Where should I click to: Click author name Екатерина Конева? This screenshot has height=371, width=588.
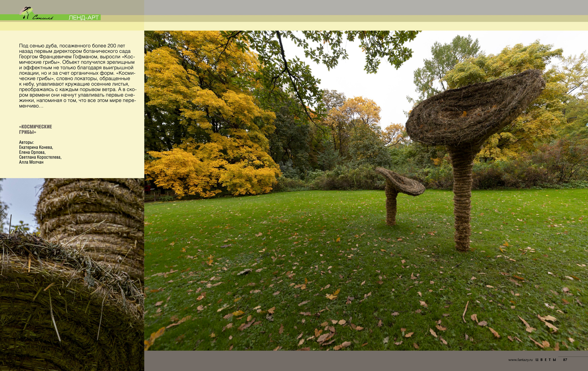(x=36, y=147)
